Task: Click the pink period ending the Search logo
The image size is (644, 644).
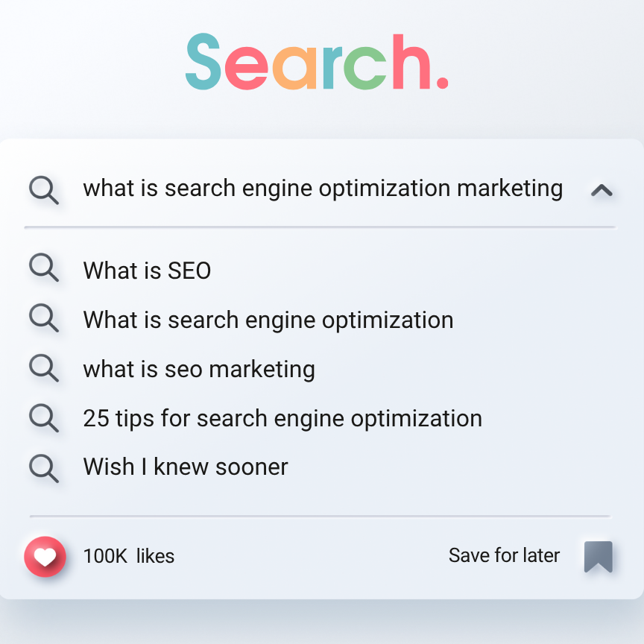Action: [441, 83]
